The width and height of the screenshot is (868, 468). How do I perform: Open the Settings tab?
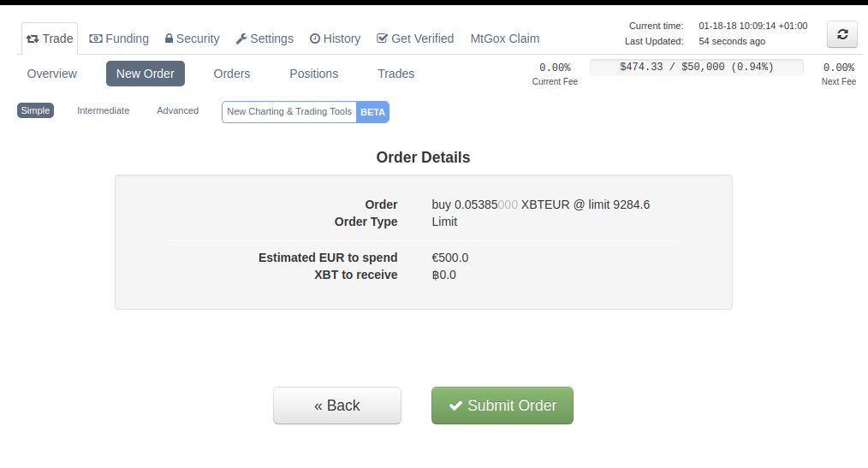coord(265,39)
